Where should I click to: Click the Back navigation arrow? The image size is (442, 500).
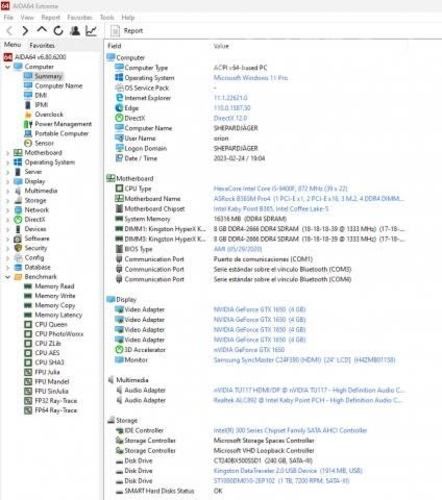coord(10,31)
